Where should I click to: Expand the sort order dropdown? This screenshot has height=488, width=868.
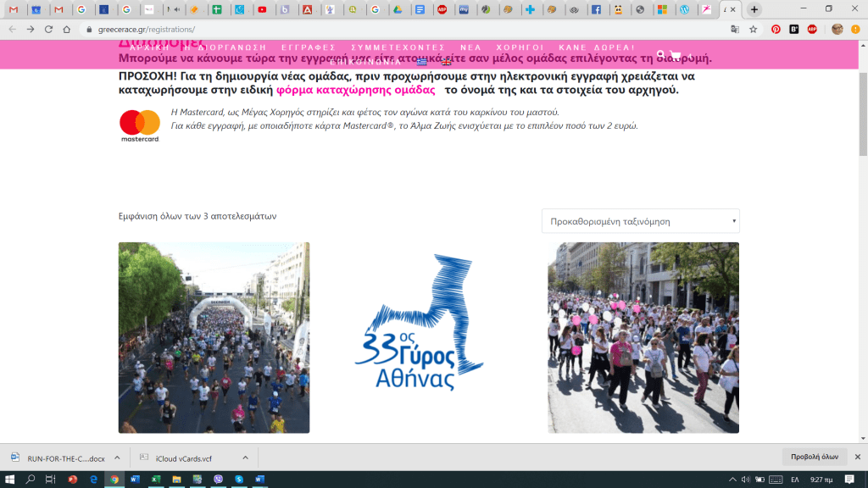tap(640, 221)
